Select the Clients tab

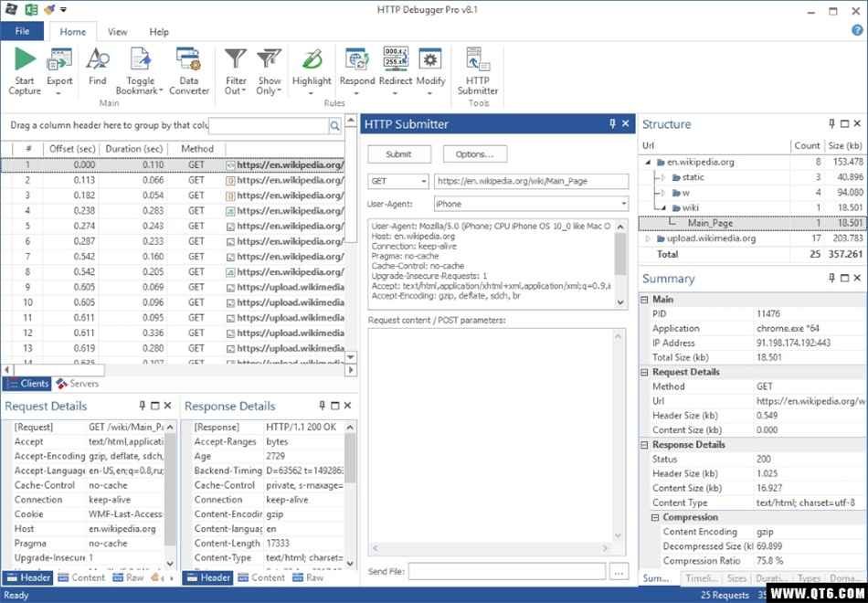[x=27, y=383]
